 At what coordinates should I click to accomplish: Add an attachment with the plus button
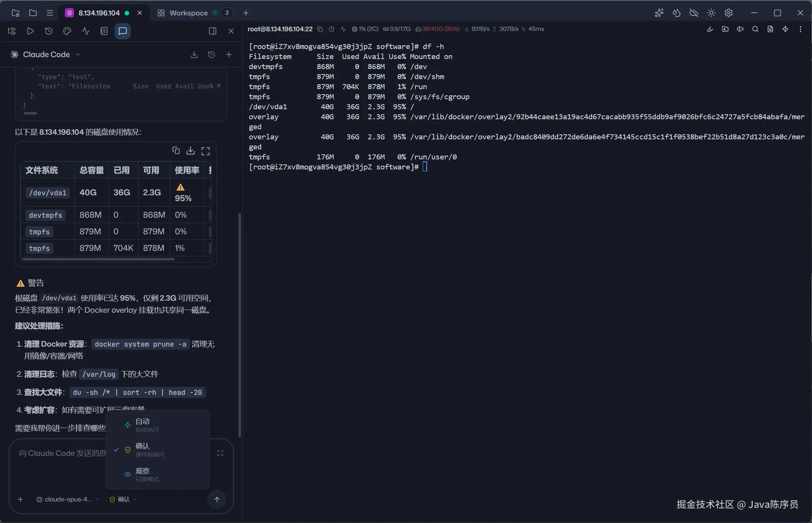[x=20, y=499]
